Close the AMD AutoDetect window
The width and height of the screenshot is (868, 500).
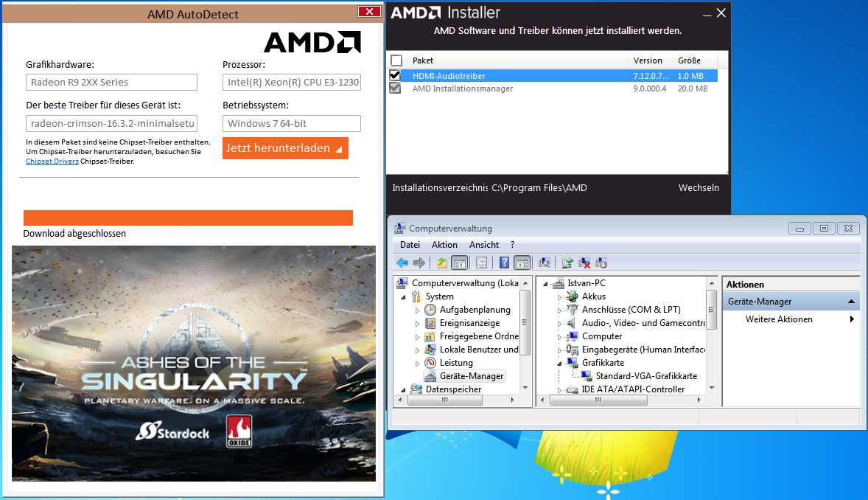[x=369, y=12]
